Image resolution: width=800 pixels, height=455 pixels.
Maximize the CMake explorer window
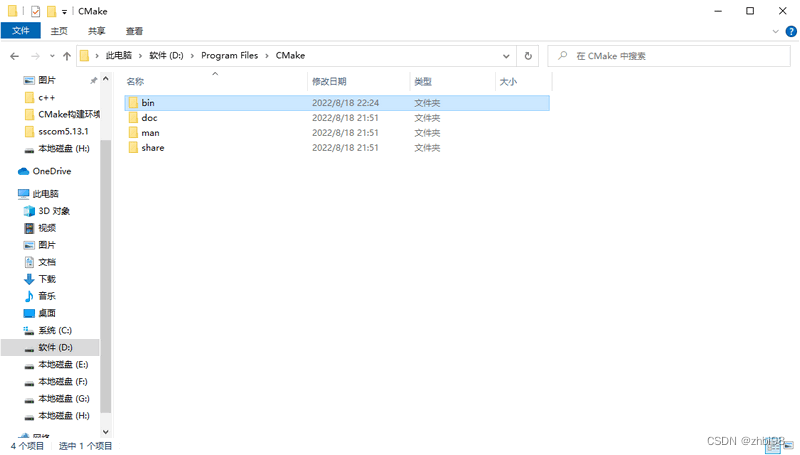tap(750, 11)
